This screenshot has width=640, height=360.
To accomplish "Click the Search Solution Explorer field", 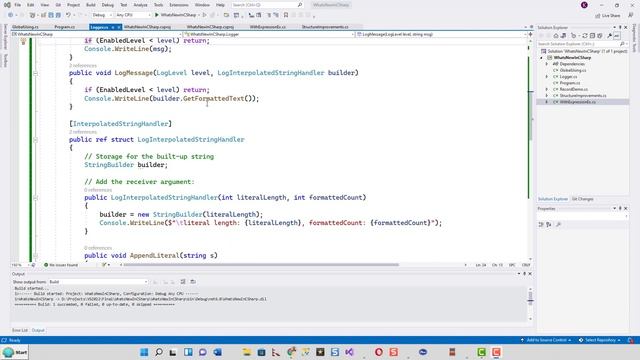I will tap(581, 44).
